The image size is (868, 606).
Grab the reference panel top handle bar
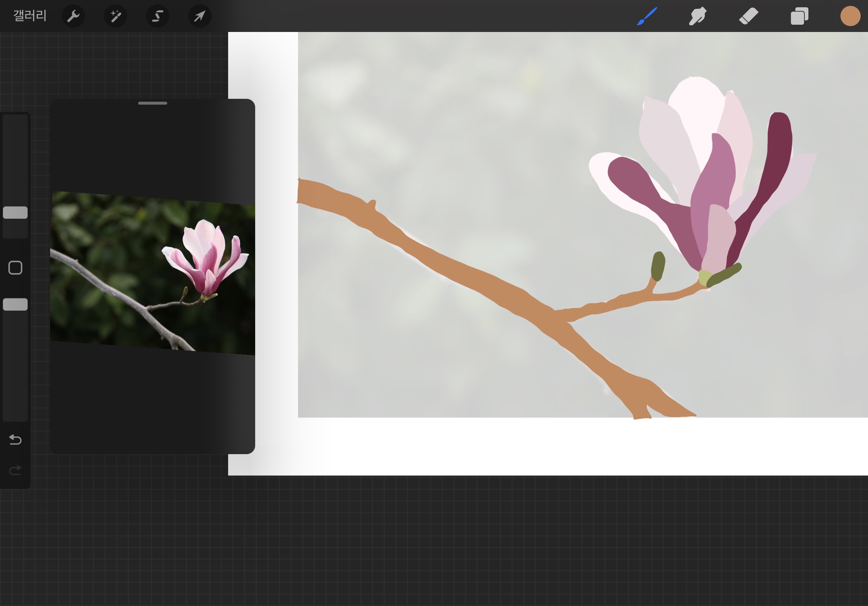152,103
